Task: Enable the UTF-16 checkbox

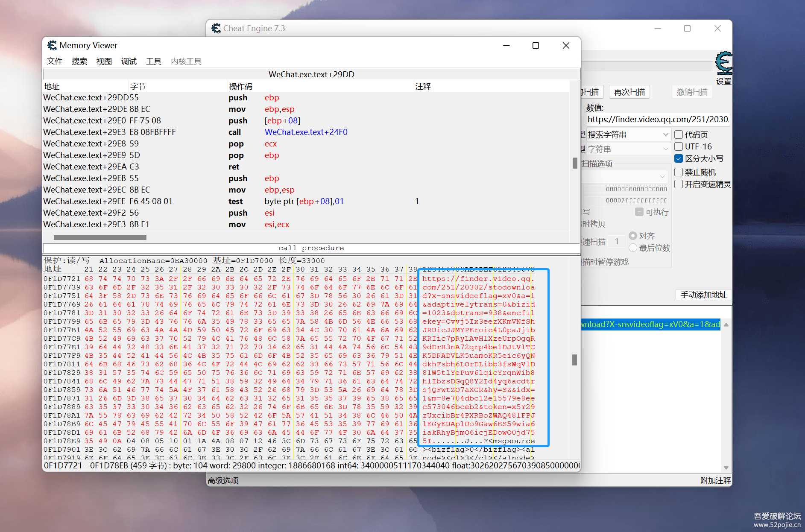Action: (679, 146)
